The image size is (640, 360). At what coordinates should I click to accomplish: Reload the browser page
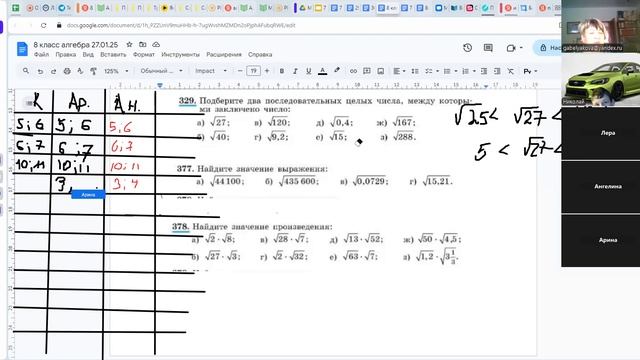pos(44,25)
